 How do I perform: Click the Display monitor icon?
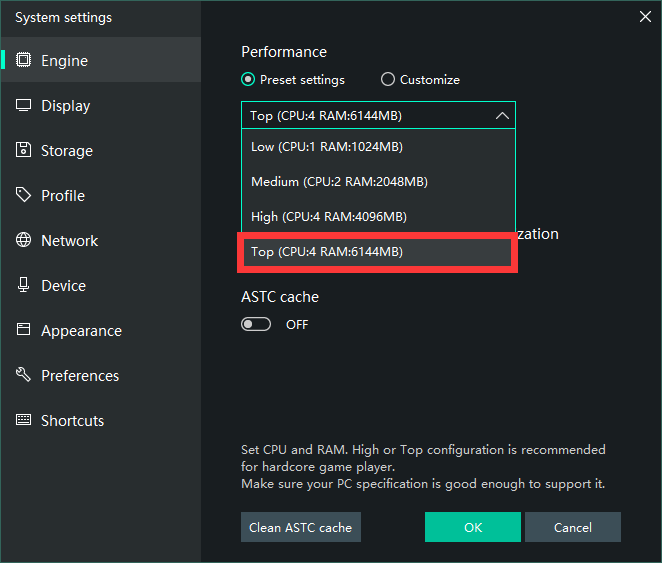(23, 105)
